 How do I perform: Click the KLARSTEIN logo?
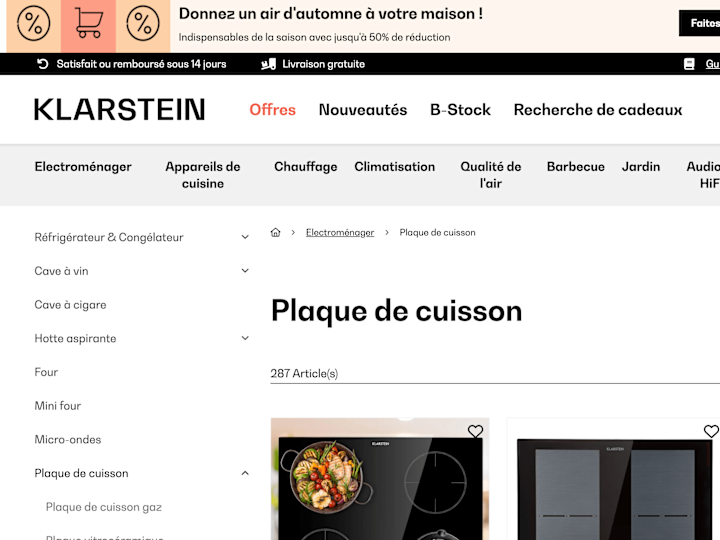tap(119, 110)
